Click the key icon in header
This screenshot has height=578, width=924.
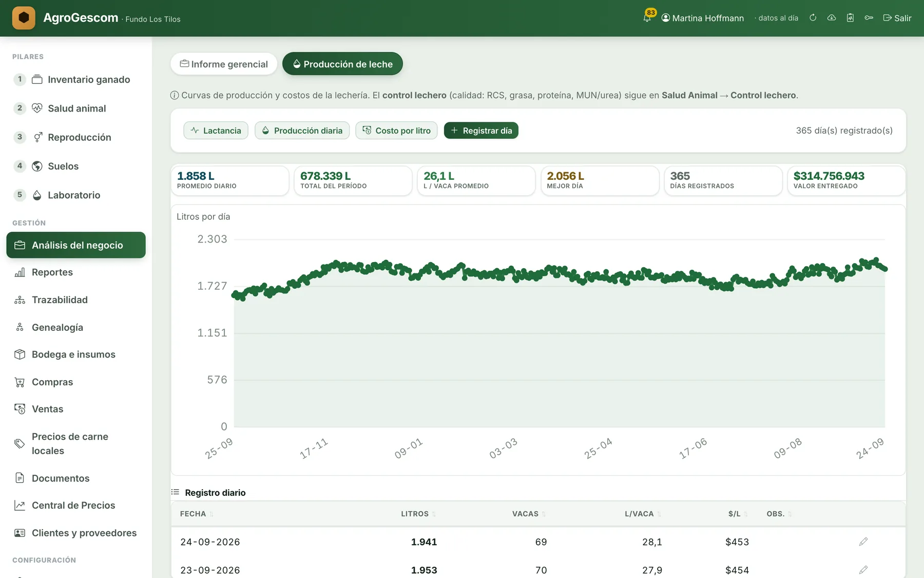[869, 18]
